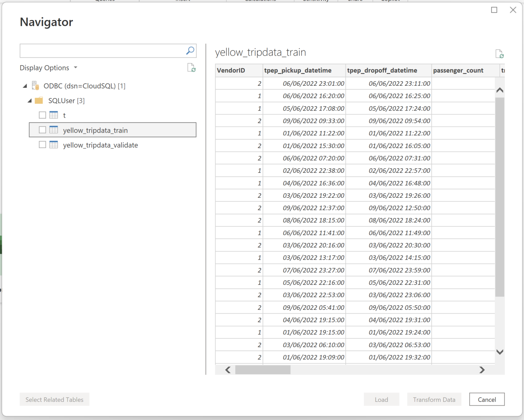This screenshot has height=420, width=524.
Task: Tick the yellow_tripdata_validate checkbox
Action: (42, 145)
